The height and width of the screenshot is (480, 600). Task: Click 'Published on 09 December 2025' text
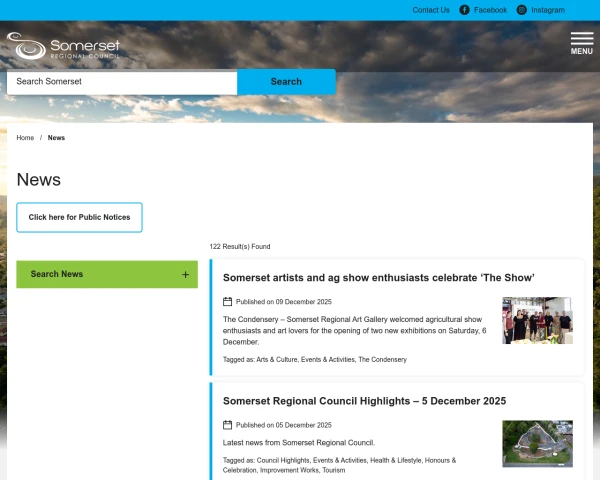pyautogui.click(x=284, y=302)
